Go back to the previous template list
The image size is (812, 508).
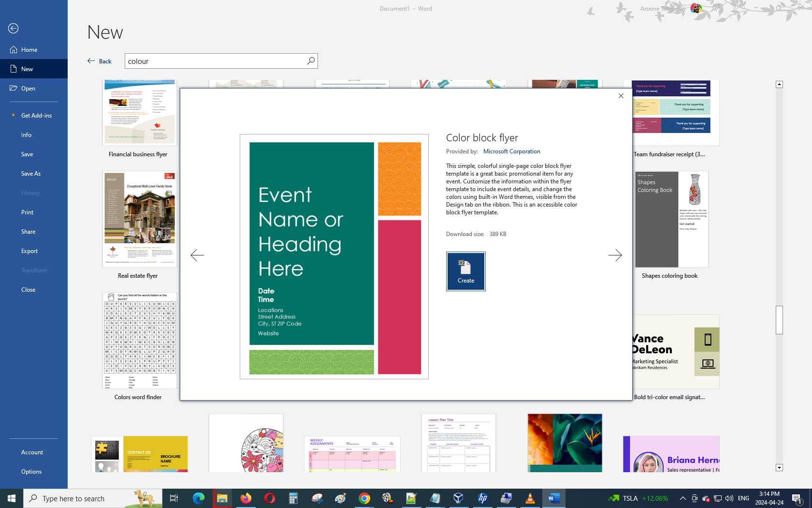(100, 61)
